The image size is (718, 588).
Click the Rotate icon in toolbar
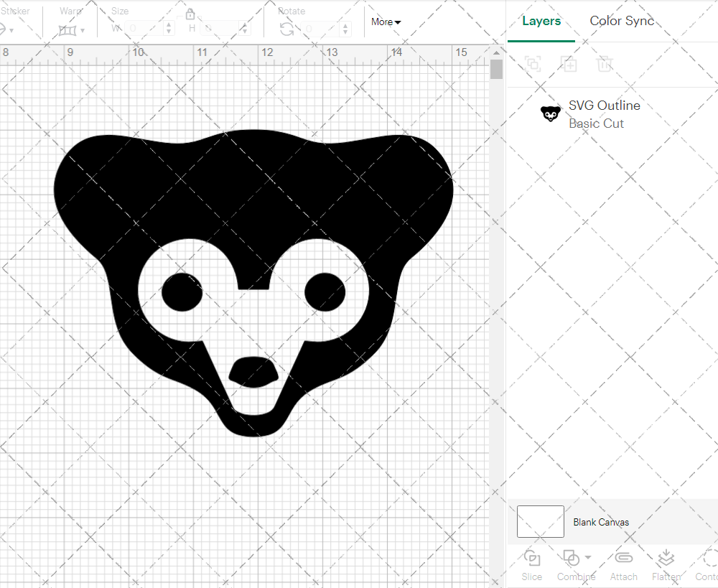point(286,29)
